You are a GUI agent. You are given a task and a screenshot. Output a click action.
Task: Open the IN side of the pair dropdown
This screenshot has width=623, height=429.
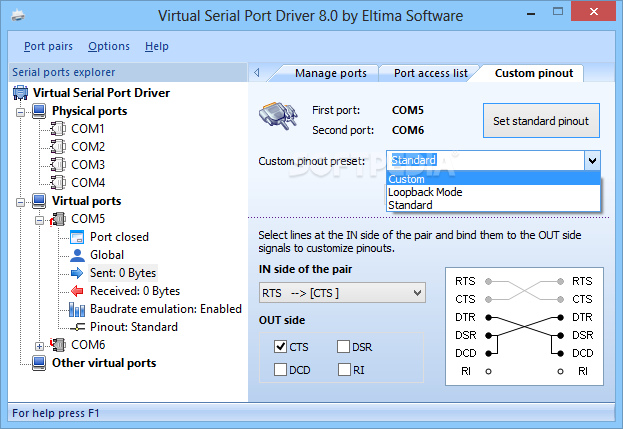(342, 293)
